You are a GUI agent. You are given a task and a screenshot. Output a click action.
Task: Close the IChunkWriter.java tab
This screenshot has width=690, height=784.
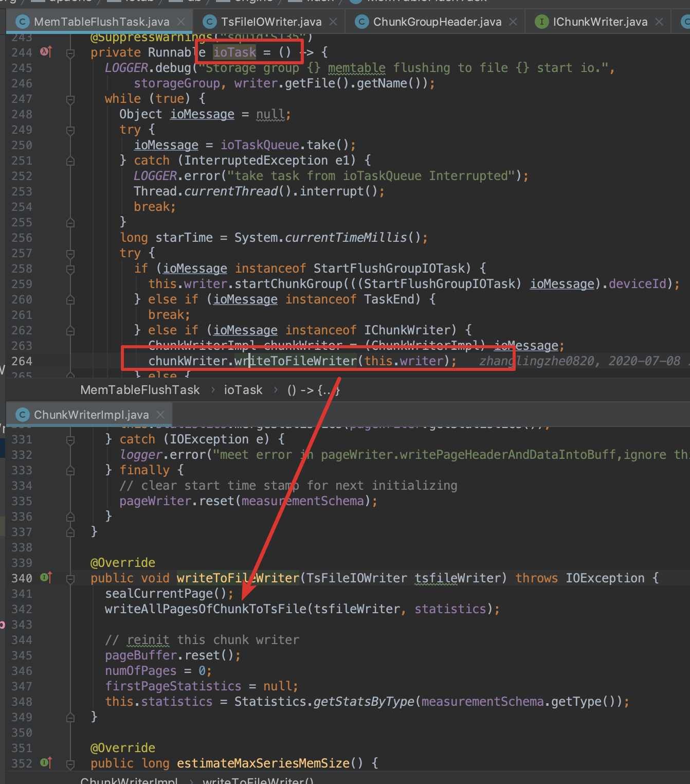click(659, 22)
